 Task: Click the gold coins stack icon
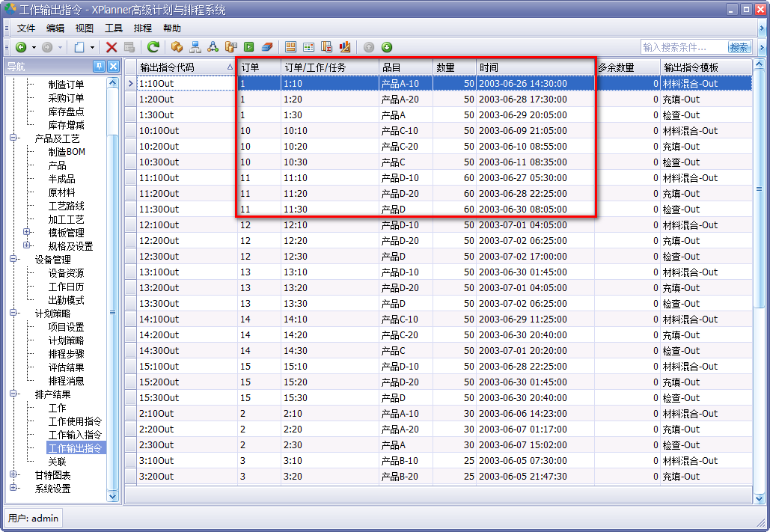point(230,47)
